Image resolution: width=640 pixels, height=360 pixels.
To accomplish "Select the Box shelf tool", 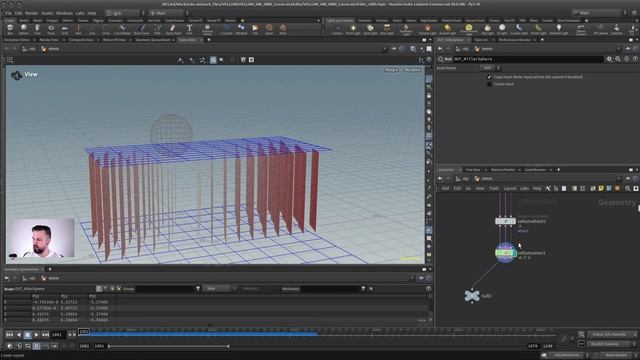I will pos(10,29).
